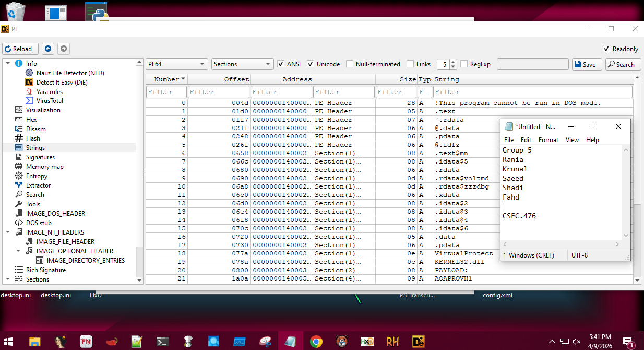Open the Sections dropdown in toolbar
Viewport: 644px width, 350px height.
[243, 64]
